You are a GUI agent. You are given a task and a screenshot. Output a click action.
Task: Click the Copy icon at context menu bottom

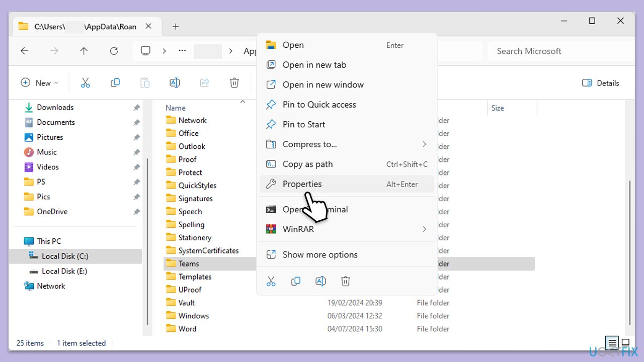click(296, 282)
